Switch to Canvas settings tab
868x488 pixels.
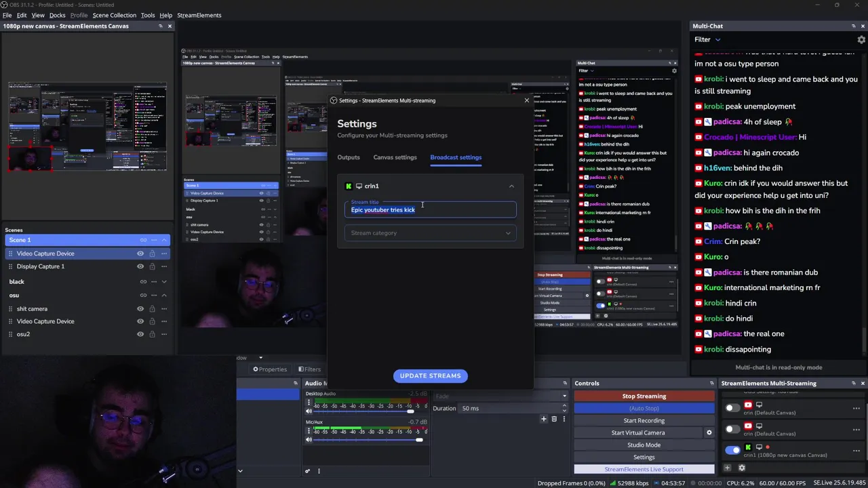(x=395, y=157)
